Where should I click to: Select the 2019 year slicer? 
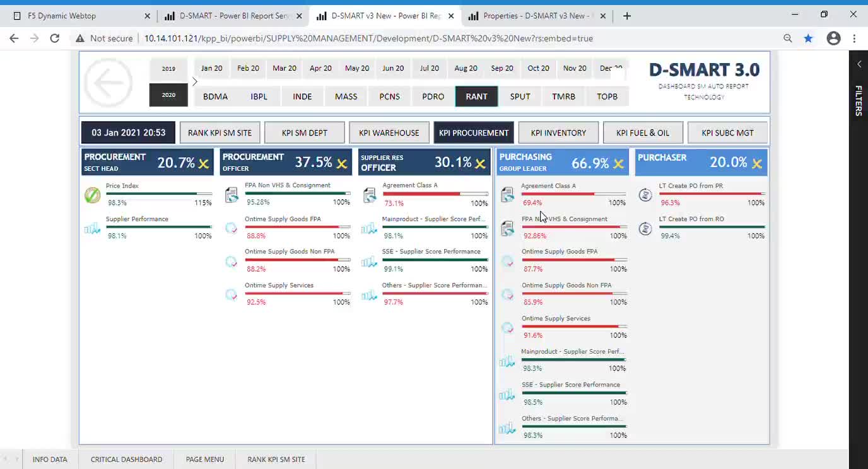pos(168,69)
